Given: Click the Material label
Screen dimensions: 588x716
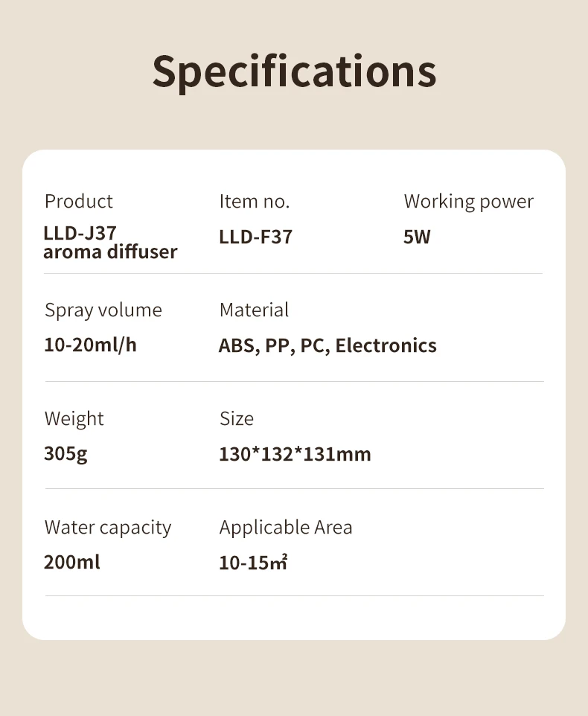Looking at the screenshot, I should click(x=255, y=310).
